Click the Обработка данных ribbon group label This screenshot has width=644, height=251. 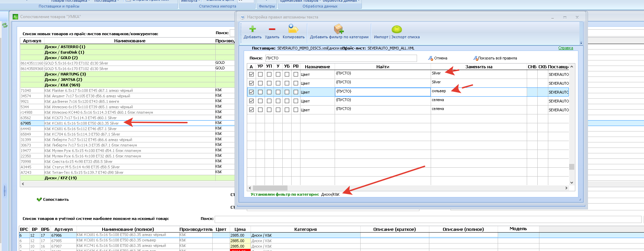pos(320,6)
